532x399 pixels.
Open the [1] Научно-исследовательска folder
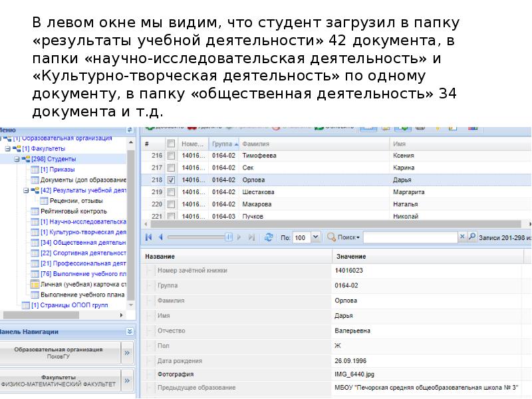83,222
